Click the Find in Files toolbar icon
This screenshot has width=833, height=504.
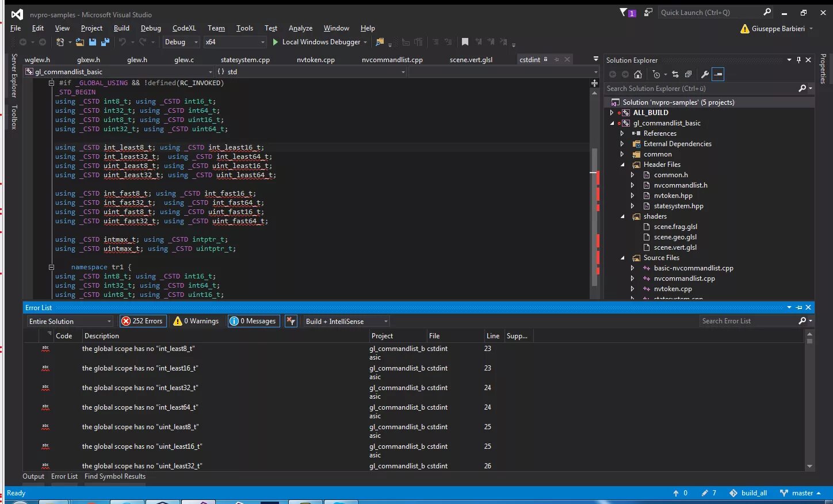pyautogui.click(x=379, y=42)
